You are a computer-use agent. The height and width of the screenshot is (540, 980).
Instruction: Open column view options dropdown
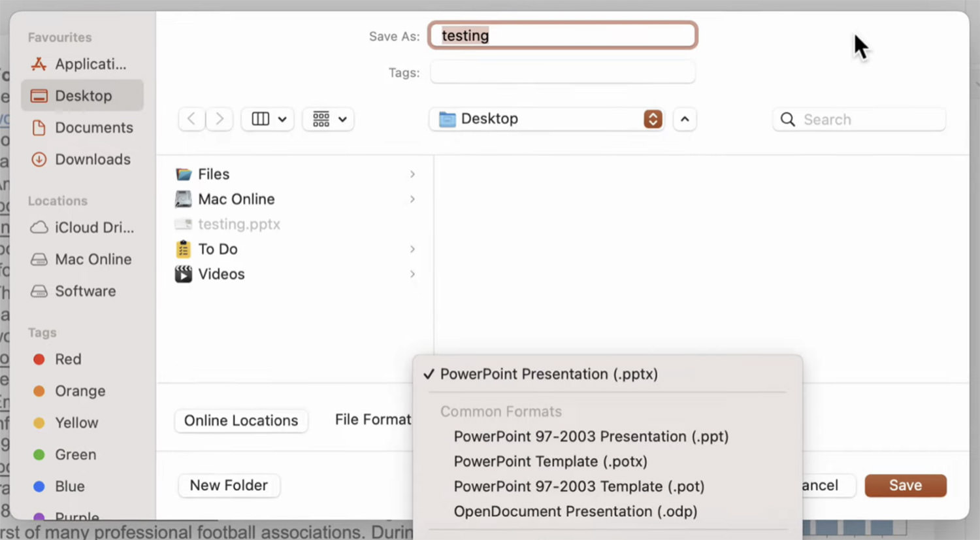tap(268, 119)
